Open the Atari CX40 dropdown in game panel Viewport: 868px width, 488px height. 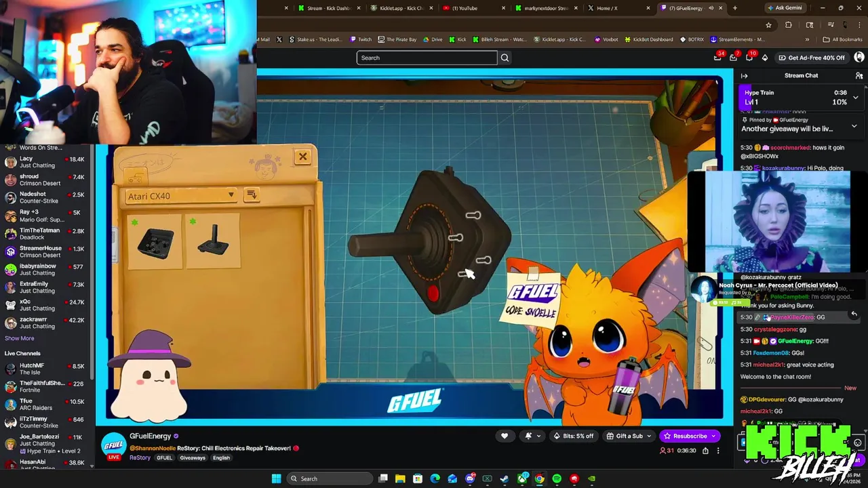180,196
